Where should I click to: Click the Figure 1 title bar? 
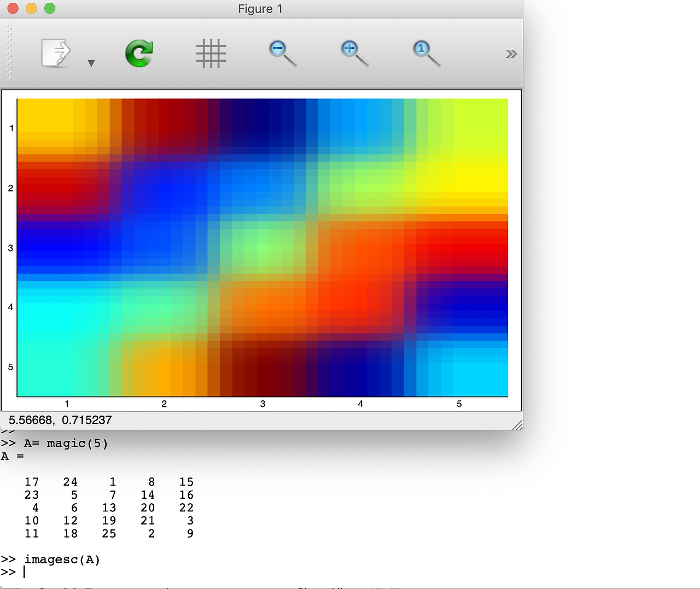pos(261,9)
